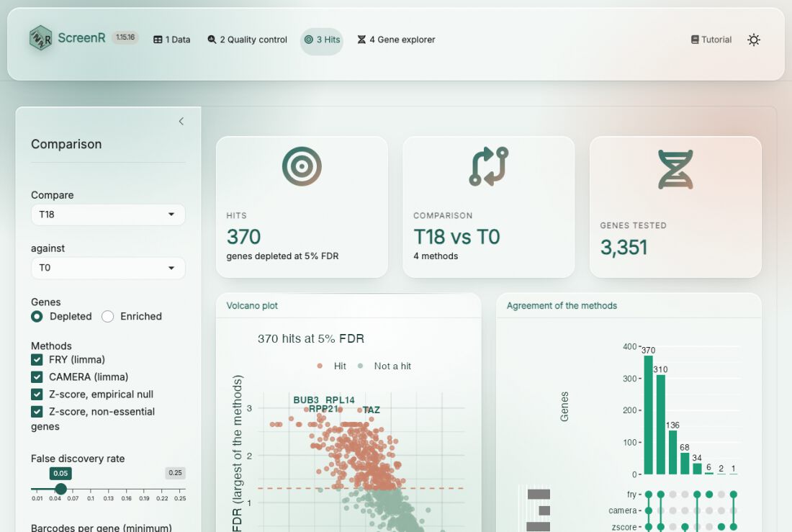Click the TAZ gene label in the volcano plot
792x532 pixels.
pos(372,410)
